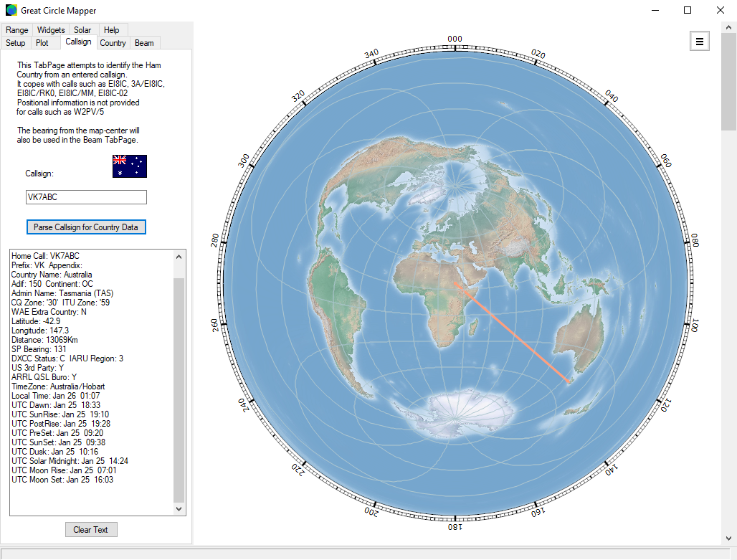Switch to the Country tab
The width and height of the screenshot is (737, 560).
coord(113,43)
